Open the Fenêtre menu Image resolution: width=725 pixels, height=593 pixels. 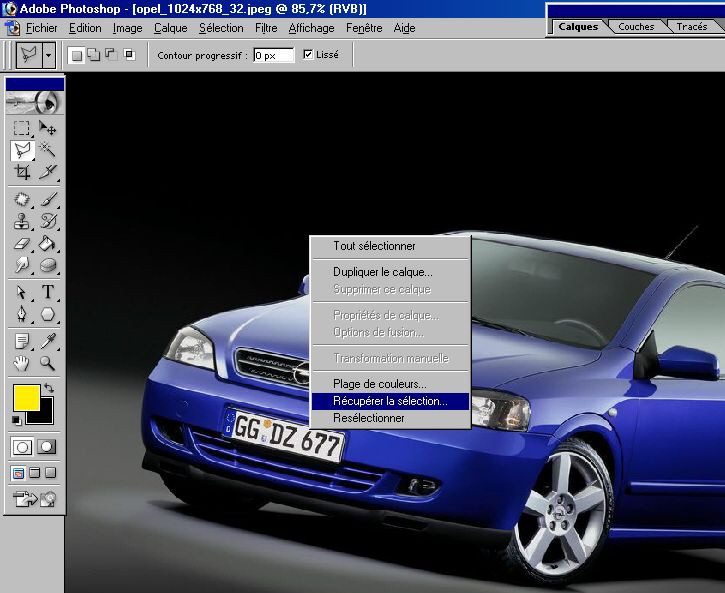pos(364,28)
